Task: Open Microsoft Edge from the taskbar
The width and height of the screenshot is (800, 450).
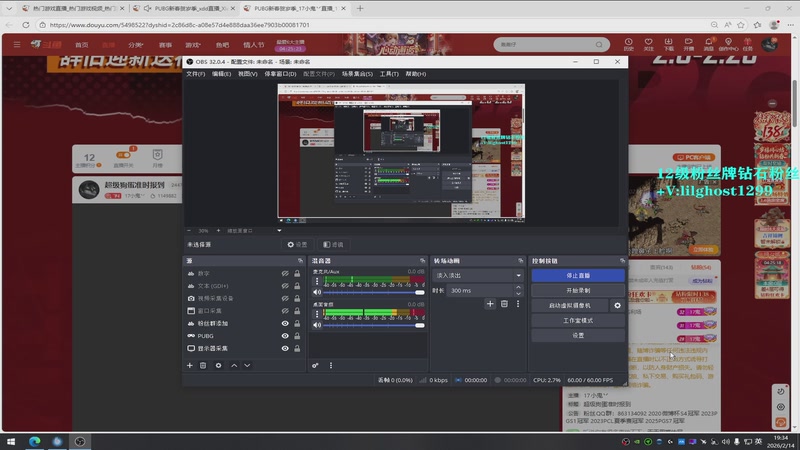Action: (34, 441)
